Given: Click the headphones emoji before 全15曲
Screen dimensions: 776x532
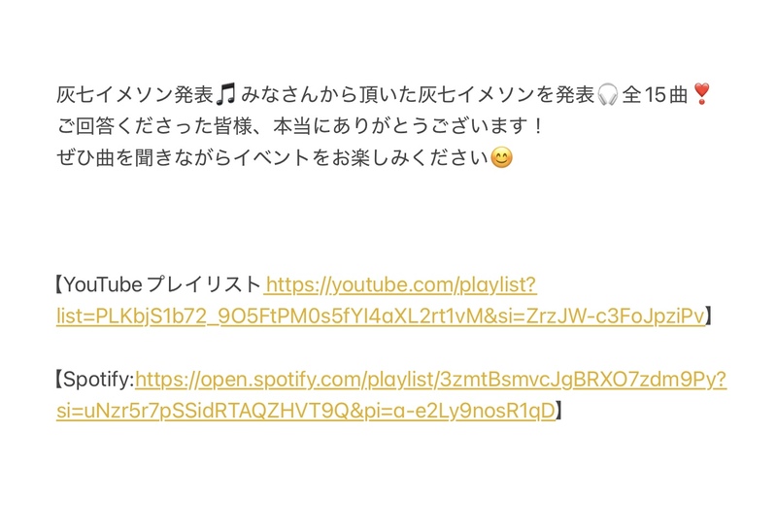Looking at the screenshot, I should [607, 94].
